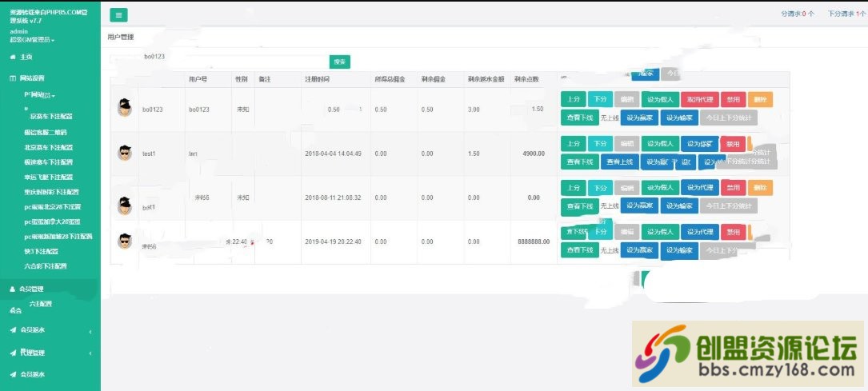Click 查看下线 for user test1
The image size is (868, 391).
pyautogui.click(x=579, y=162)
